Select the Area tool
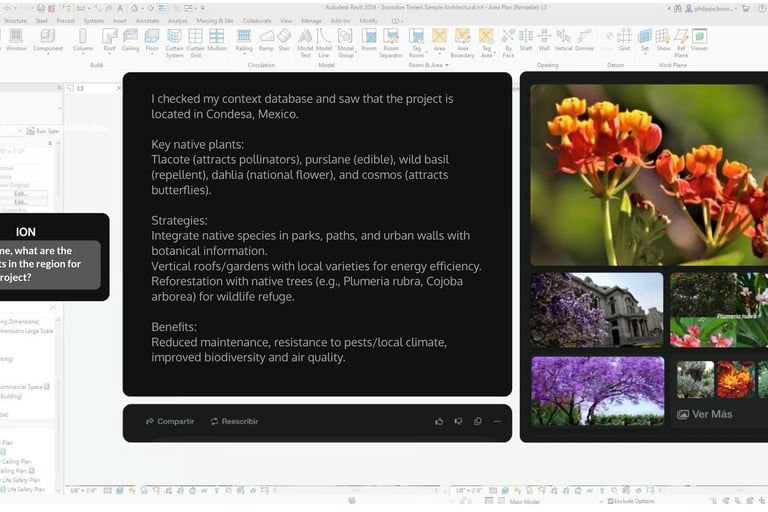 439,40
